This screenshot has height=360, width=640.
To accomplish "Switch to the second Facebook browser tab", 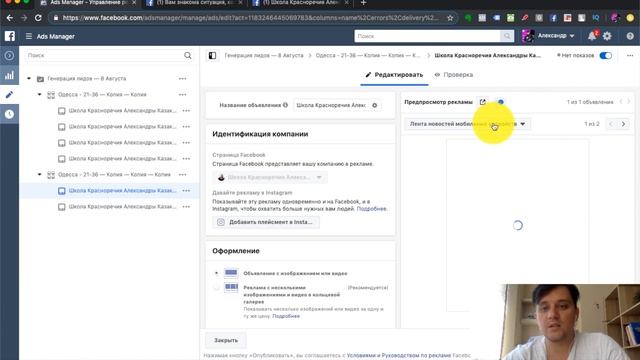I will (194, 3).
